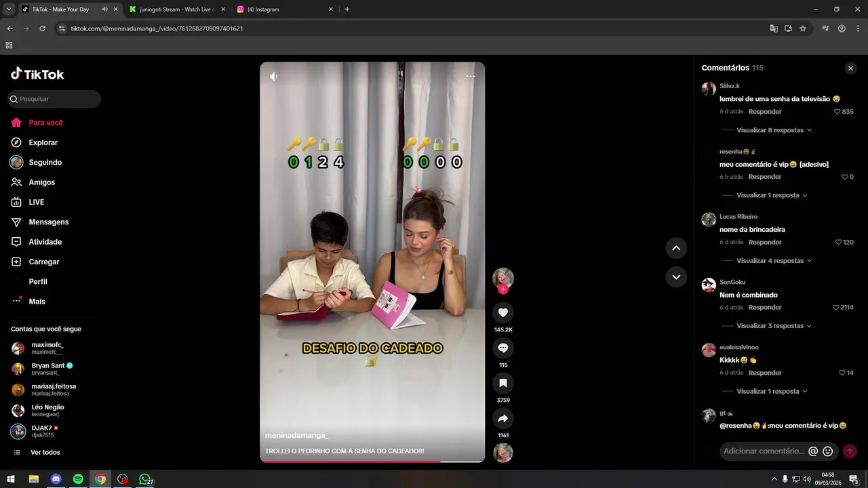Click the TikTok logo
This screenshot has width=868, height=488.
pyautogui.click(x=37, y=75)
